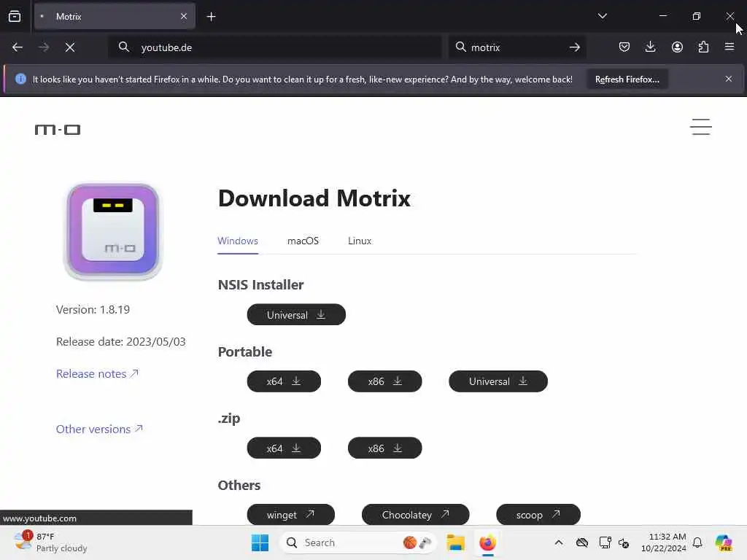Open a new tab with plus icon
This screenshot has width=747, height=560.
pyautogui.click(x=211, y=17)
